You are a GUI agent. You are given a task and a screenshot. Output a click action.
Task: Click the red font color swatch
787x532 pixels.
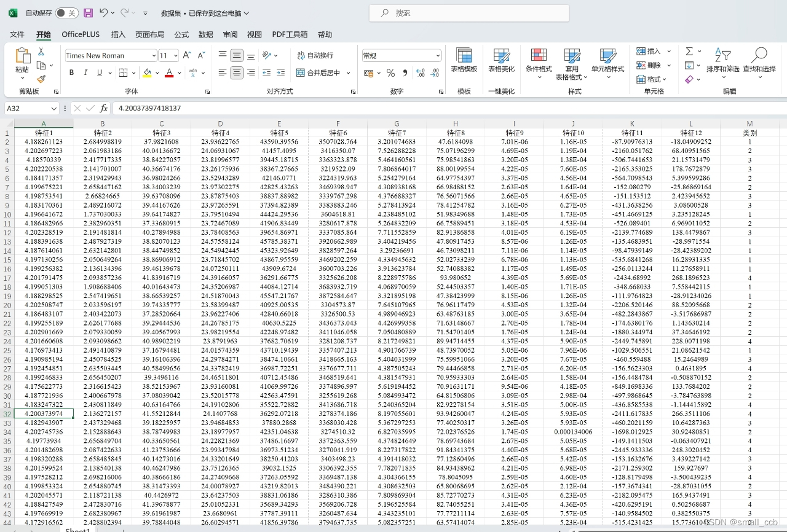[x=169, y=73]
